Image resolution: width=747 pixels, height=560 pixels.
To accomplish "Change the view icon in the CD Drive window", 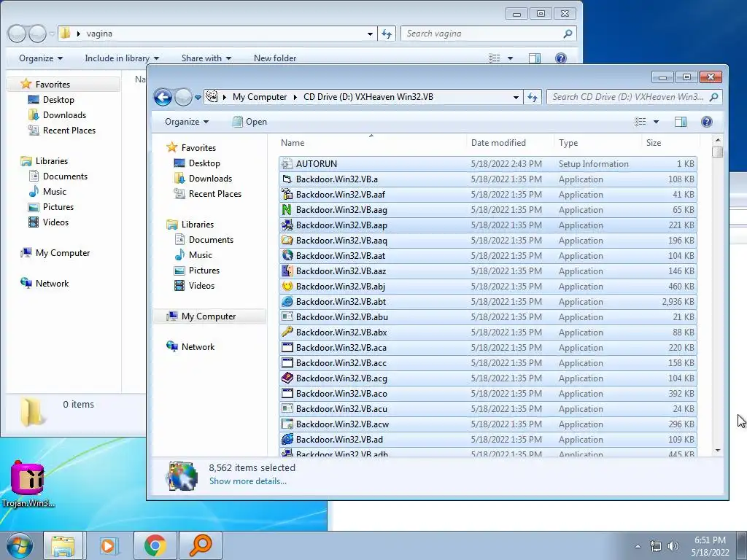I will 640,122.
